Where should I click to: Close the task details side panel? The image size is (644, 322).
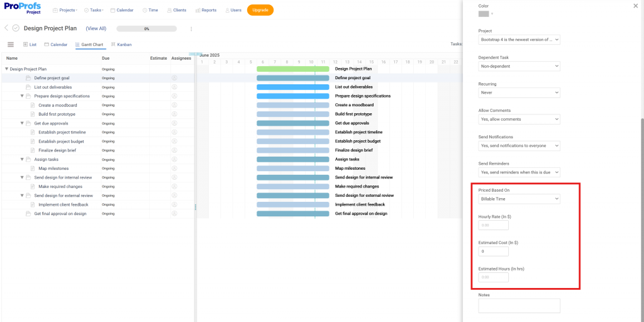(x=636, y=6)
